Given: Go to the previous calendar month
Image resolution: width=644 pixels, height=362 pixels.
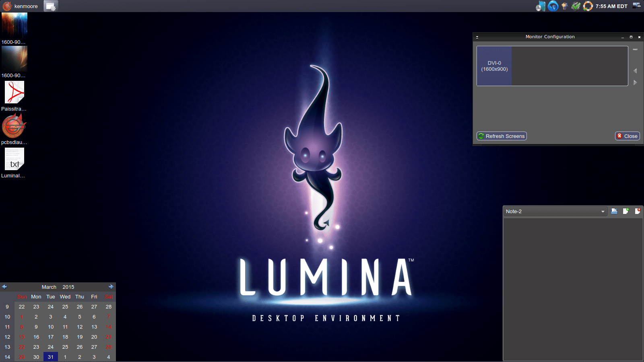Looking at the screenshot, I should (4, 287).
